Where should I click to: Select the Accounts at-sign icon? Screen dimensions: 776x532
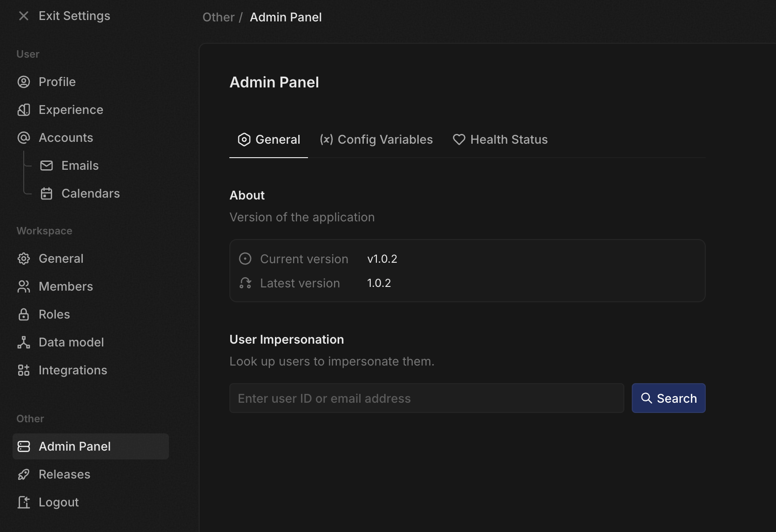click(x=24, y=138)
